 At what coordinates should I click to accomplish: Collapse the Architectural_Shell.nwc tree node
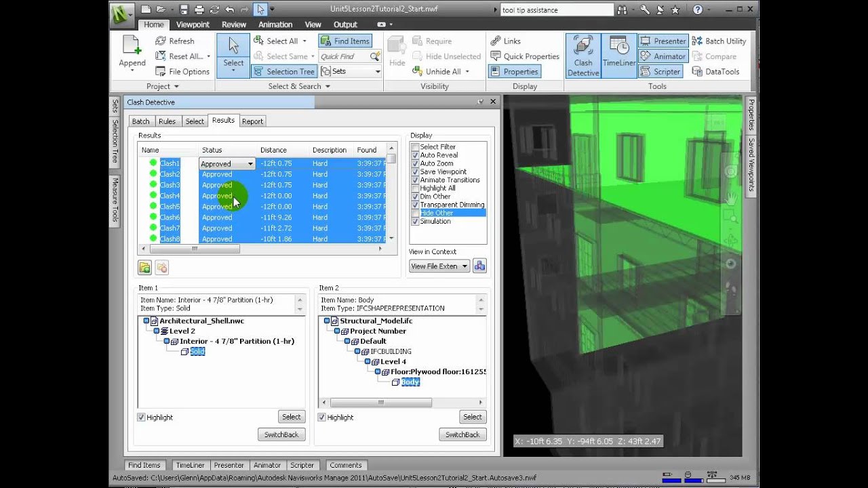pyautogui.click(x=146, y=321)
